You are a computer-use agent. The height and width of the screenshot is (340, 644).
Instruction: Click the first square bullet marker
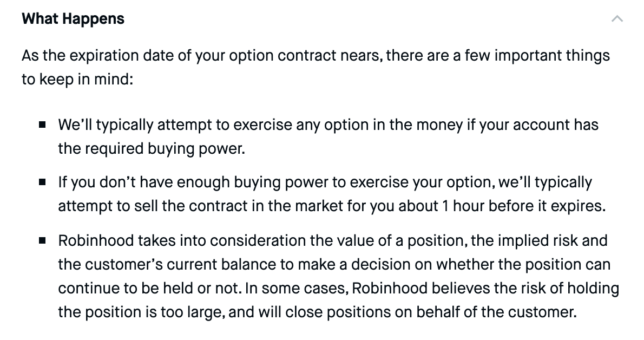42,125
